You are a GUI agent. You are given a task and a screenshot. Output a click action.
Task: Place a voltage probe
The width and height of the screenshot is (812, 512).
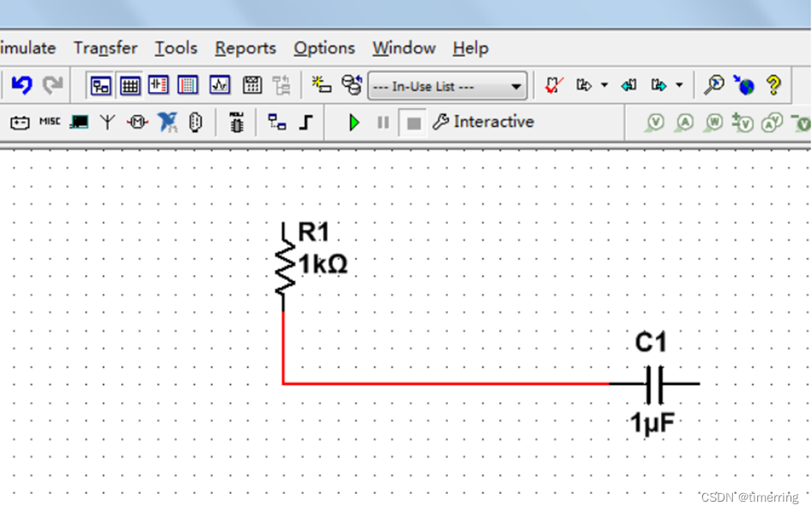[x=655, y=123]
